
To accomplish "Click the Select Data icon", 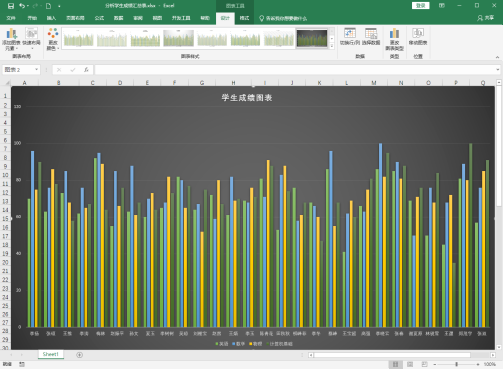I will click(371, 37).
